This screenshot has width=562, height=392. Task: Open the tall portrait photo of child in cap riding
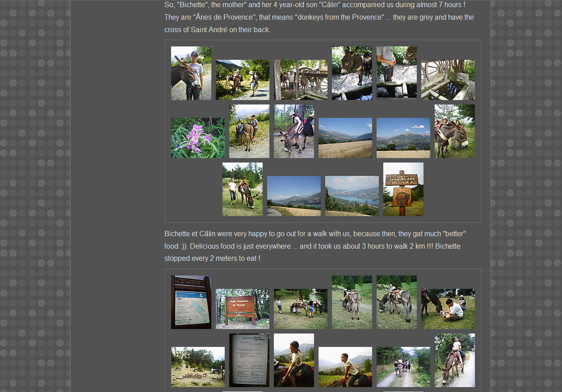294,360
